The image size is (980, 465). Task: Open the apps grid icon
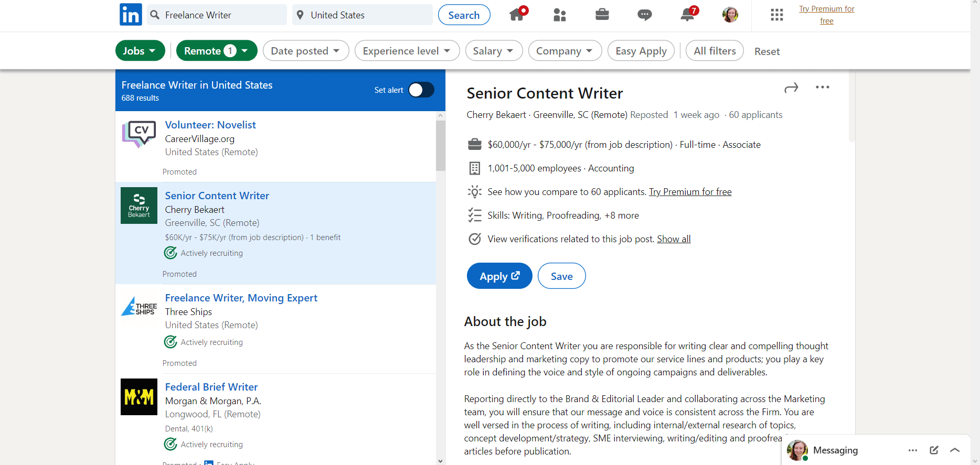point(777,15)
